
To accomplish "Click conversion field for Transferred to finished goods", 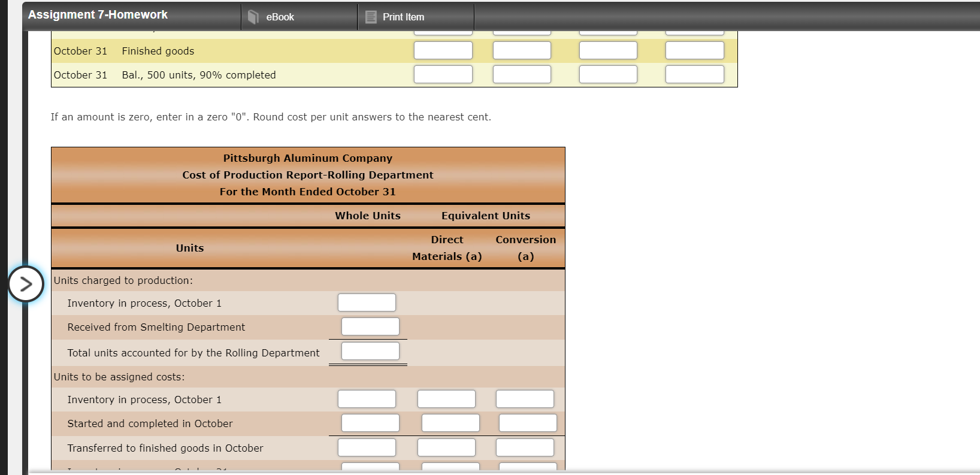I will click(x=525, y=447).
